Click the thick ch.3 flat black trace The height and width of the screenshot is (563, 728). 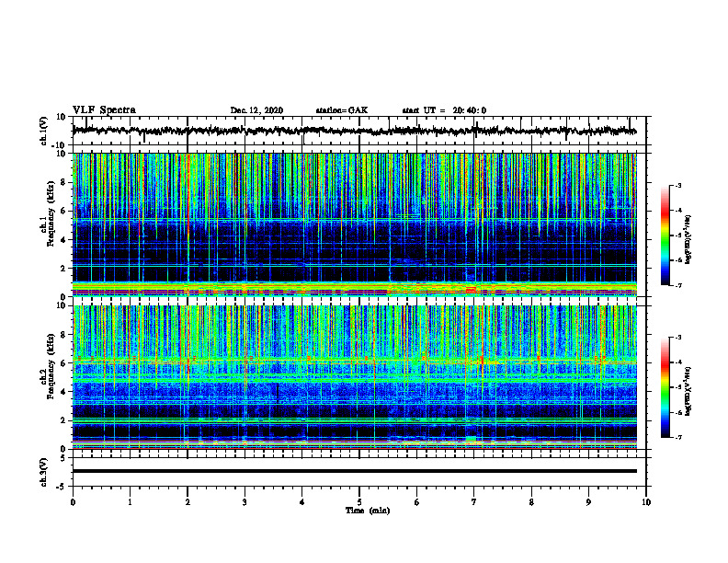(354, 471)
